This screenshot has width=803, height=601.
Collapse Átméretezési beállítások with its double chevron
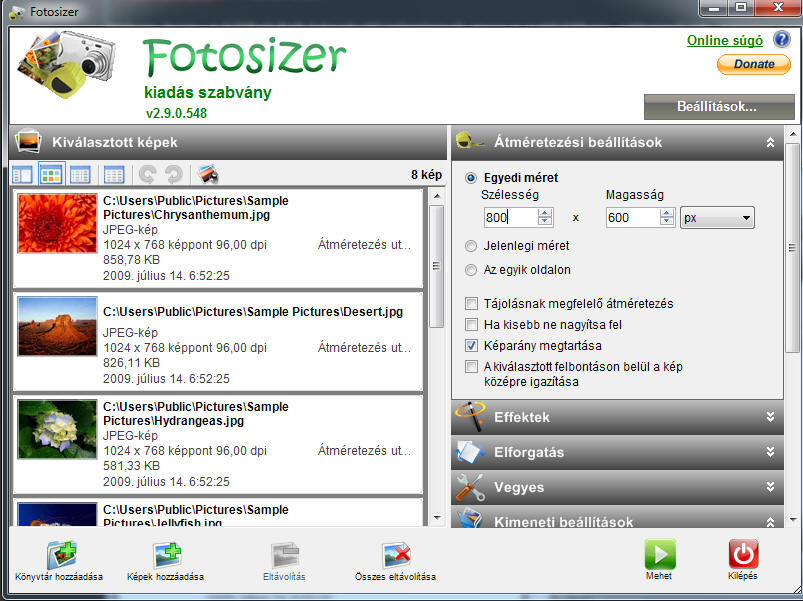770,142
